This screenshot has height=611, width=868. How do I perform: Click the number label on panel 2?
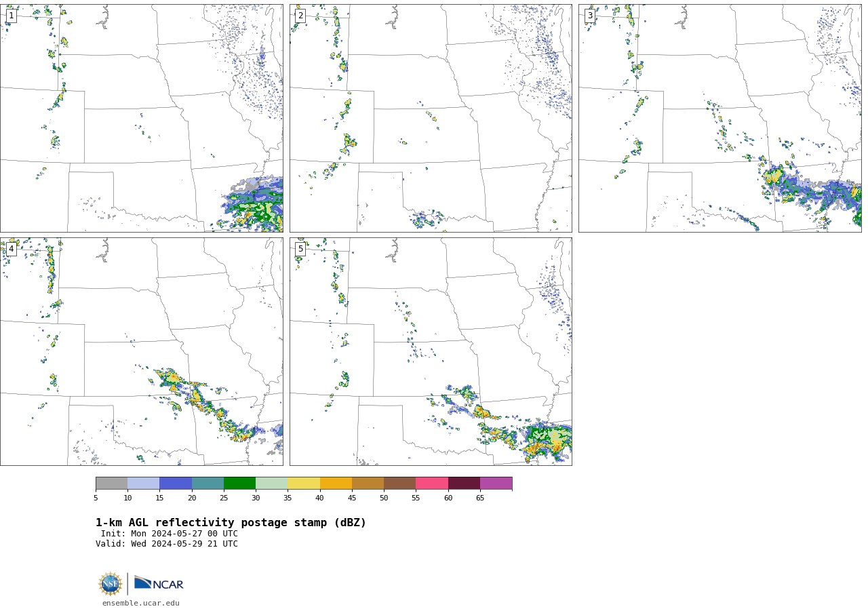[300, 16]
